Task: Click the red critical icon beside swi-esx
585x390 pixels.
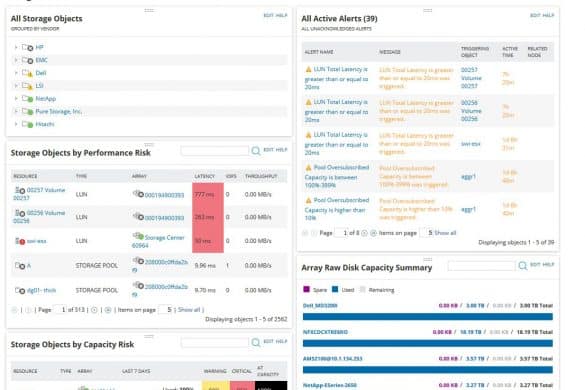Action: pyautogui.click(x=20, y=241)
